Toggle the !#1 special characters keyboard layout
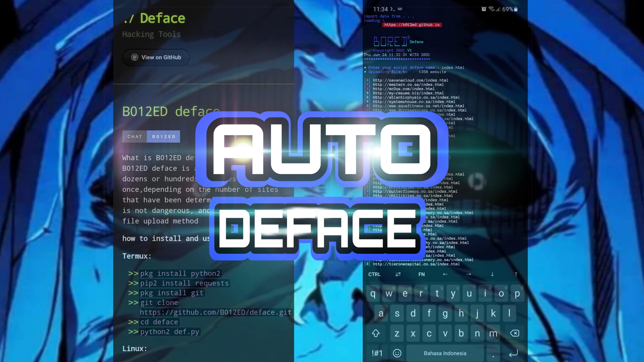This screenshot has width=644, height=362. pyautogui.click(x=377, y=353)
